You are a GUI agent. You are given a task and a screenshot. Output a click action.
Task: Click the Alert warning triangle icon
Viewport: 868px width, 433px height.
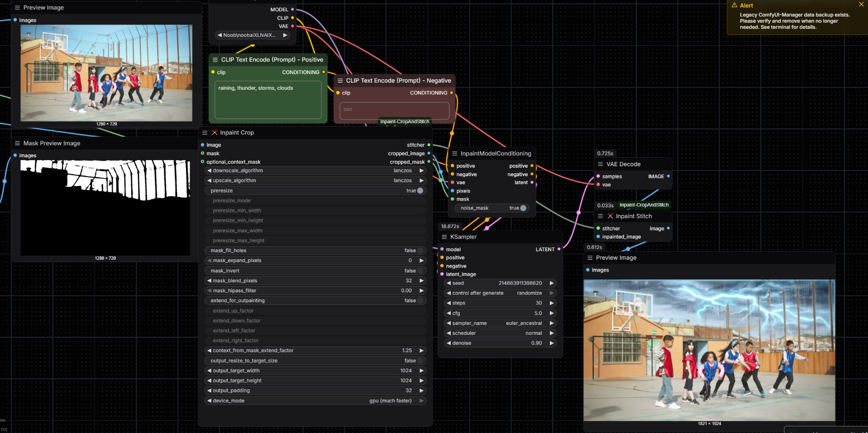tap(734, 5)
